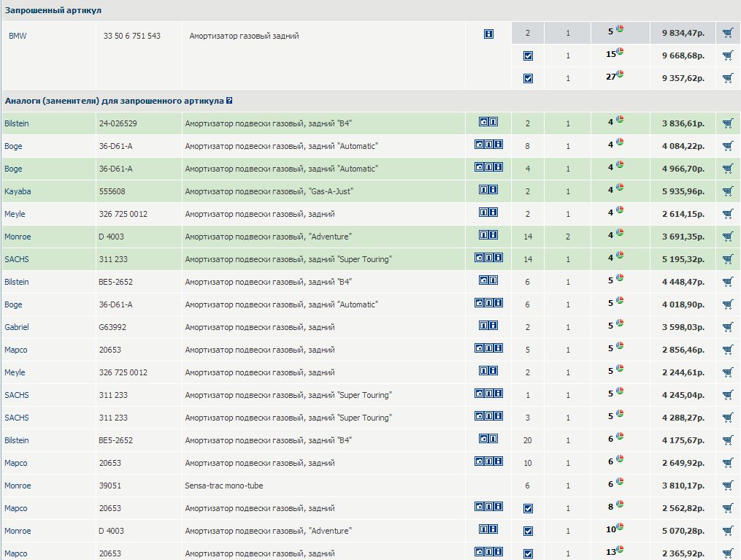
Task: Open delivery pie chart icon for BMW 9 834,47р.
Action: pos(620,28)
